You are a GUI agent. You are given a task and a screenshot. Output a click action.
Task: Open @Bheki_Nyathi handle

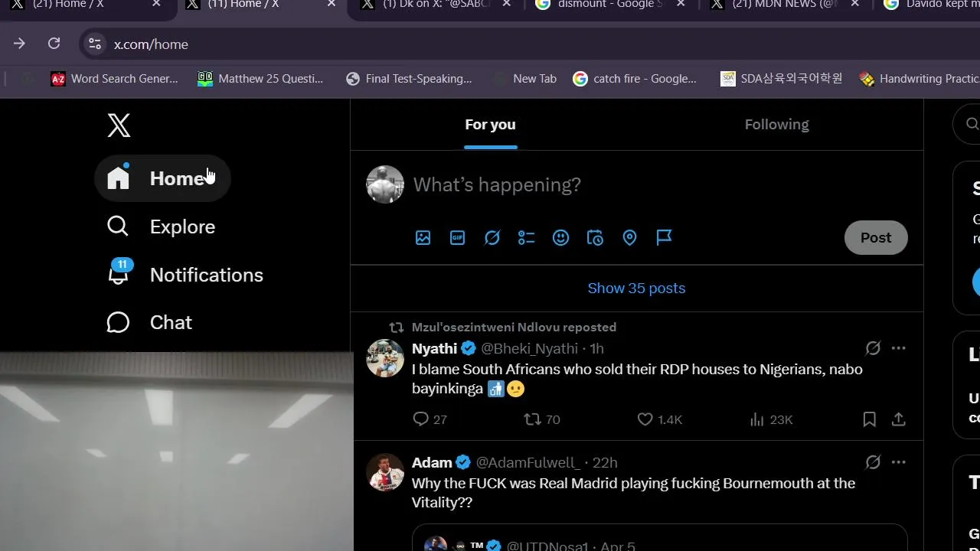click(x=529, y=349)
